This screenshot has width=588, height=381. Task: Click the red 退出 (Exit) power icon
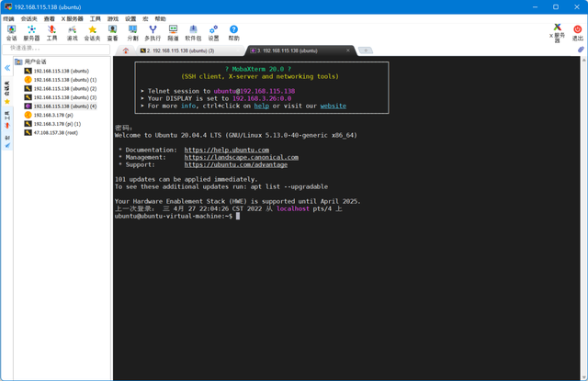[x=578, y=33]
